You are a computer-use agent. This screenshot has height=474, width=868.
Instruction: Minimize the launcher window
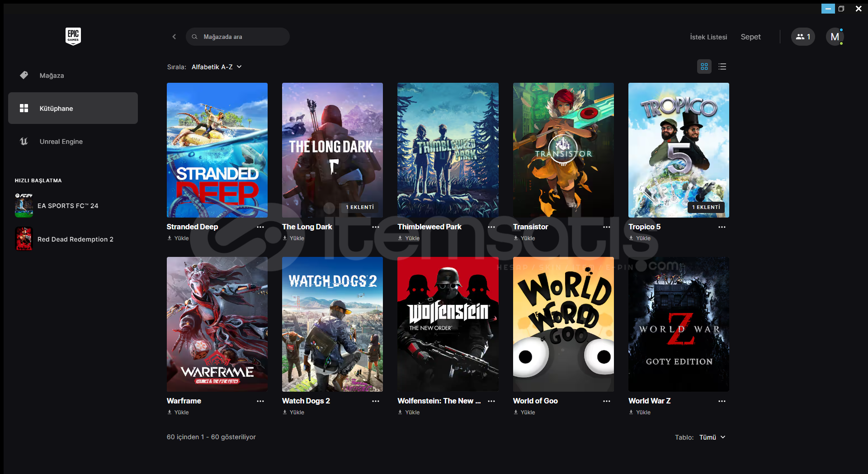828,9
